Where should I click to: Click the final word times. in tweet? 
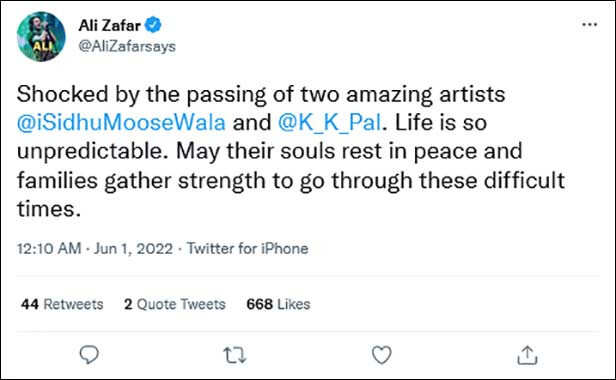point(49,209)
